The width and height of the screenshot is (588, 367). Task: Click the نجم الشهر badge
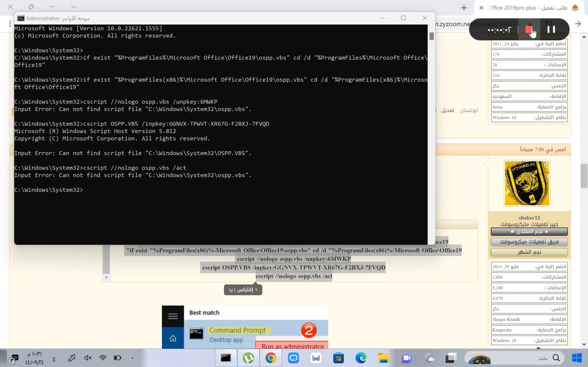click(x=529, y=252)
